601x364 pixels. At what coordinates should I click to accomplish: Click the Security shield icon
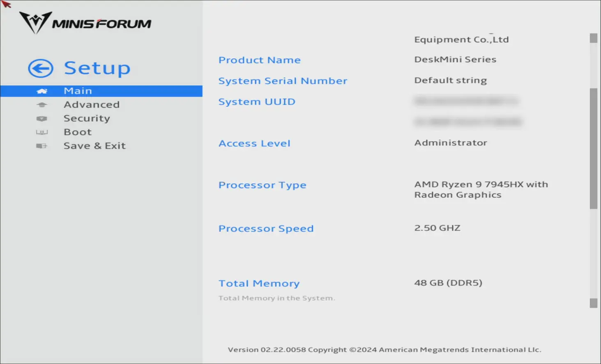(x=42, y=119)
